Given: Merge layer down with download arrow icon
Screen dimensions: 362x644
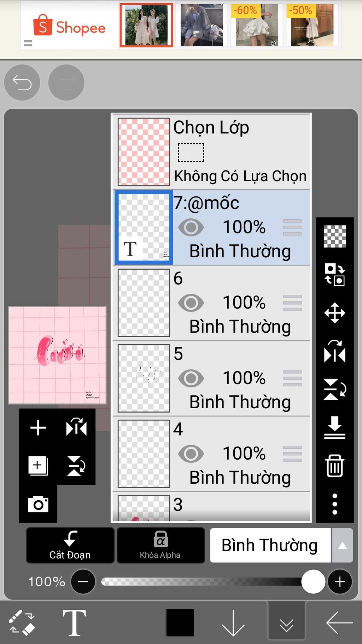Looking at the screenshot, I should [x=334, y=427].
